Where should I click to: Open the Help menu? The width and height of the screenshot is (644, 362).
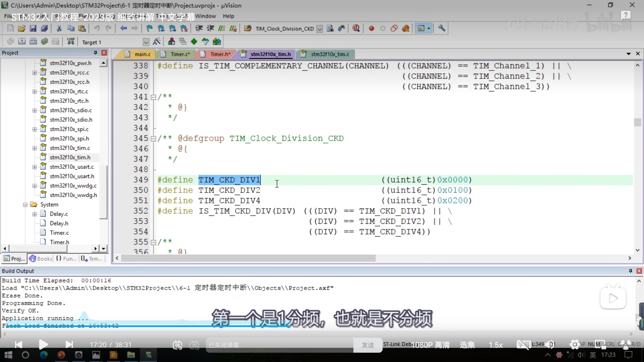coord(228,16)
